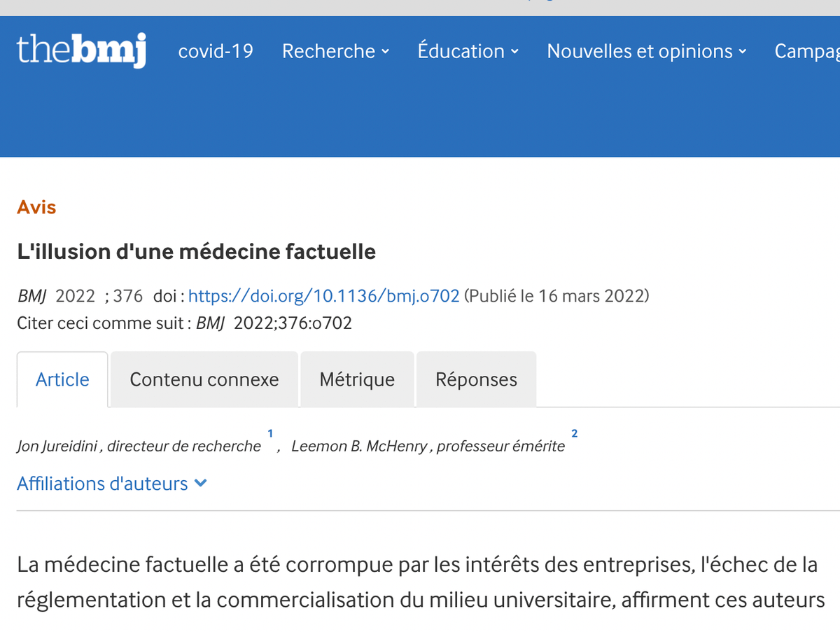Click the article summary paragraph
The image size is (840, 632).
coord(420,582)
